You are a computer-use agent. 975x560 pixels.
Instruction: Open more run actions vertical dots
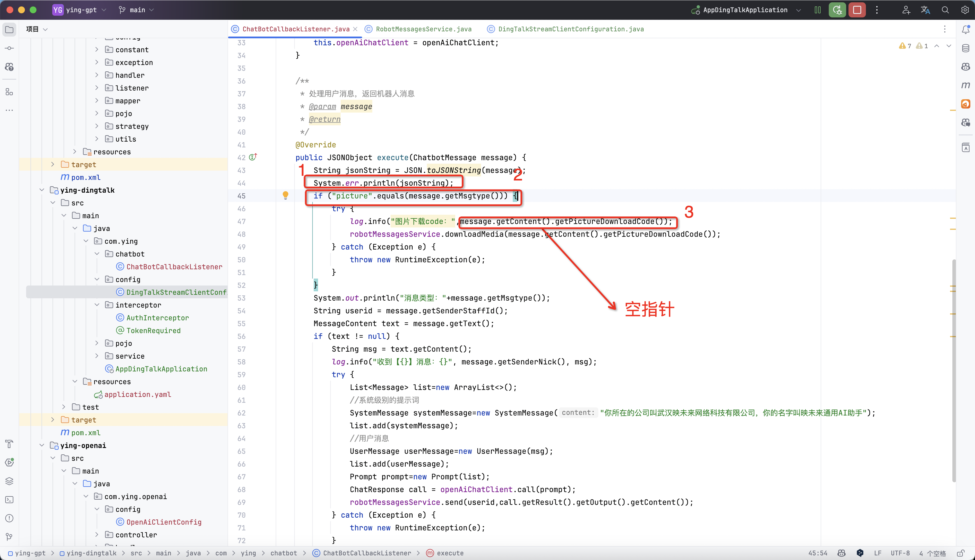click(877, 10)
